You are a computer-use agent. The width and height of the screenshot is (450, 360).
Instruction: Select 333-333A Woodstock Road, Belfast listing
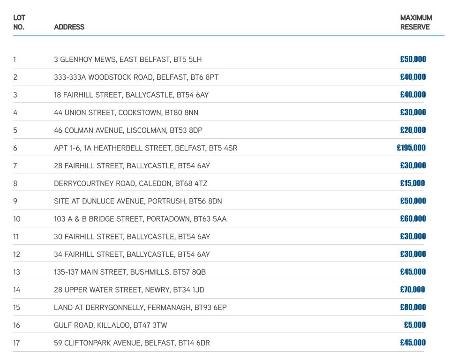pos(136,77)
